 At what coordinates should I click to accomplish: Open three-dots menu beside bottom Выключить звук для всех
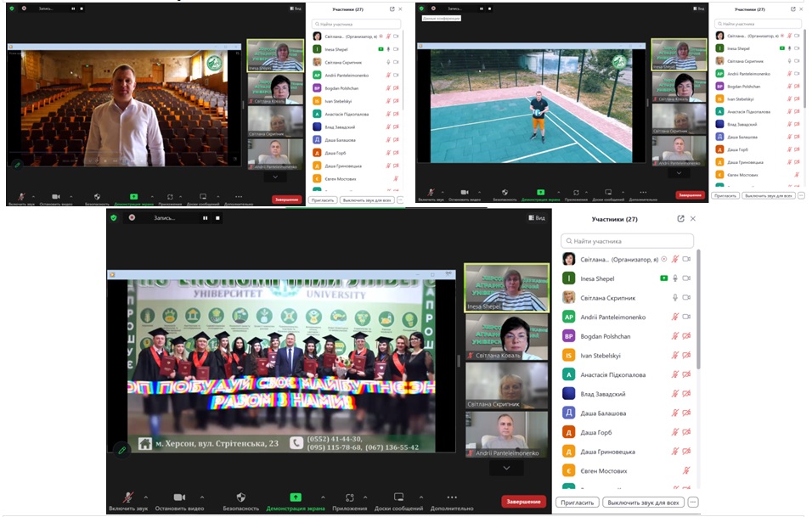(693, 503)
